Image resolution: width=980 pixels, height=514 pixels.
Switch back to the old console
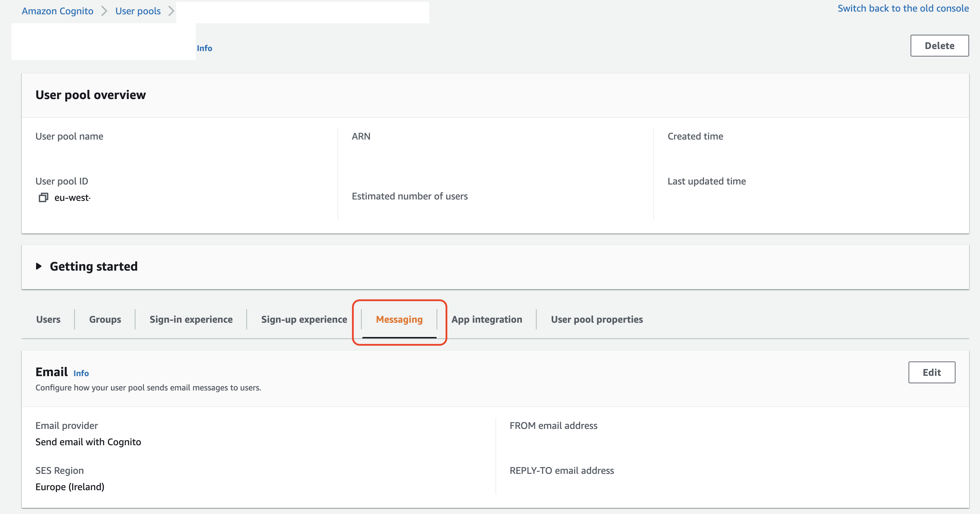[x=903, y=9]
